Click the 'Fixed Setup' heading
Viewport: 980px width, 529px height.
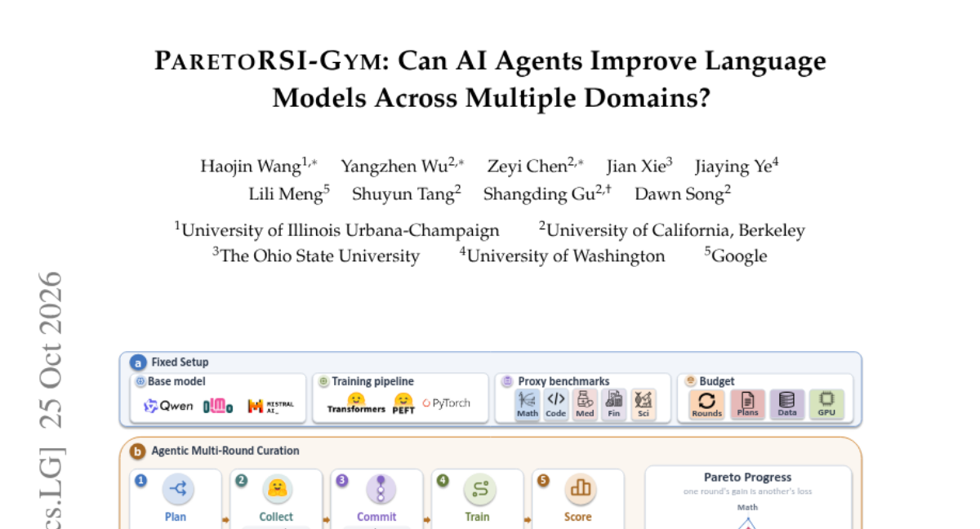pos(180,362)
